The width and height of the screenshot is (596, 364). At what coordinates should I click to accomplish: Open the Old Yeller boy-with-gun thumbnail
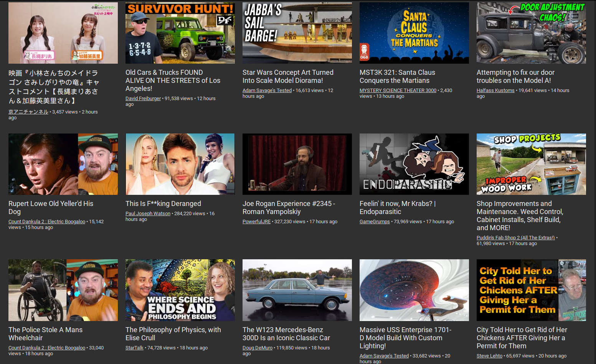click(x=63, y=164)
